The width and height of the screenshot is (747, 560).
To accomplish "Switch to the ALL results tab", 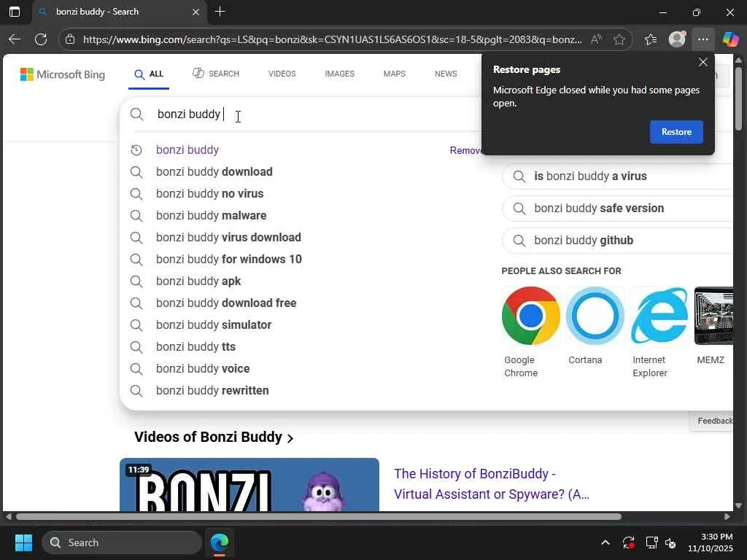I will (x=149, y=74).
